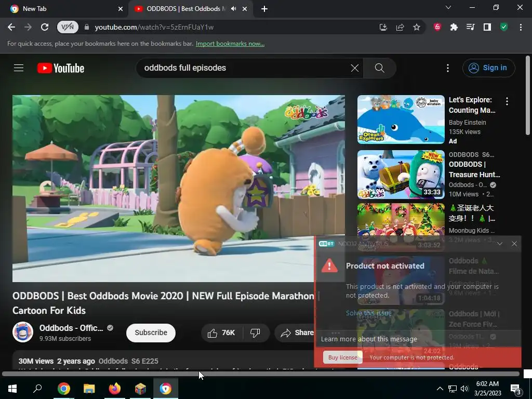The height and width of the screenshot is (399, 532).
Task: Open a new tab with plus button
Action: [x=264, y=9]
